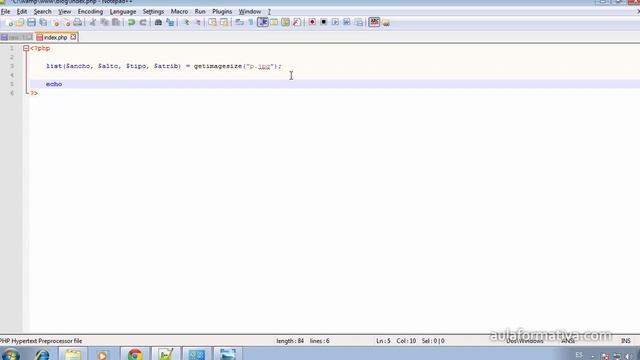Image resolution: width=640 pixels, height=360 pixels.
Task: Open Windows Media Player from taskbar
Action: click(x=102, y=355)
